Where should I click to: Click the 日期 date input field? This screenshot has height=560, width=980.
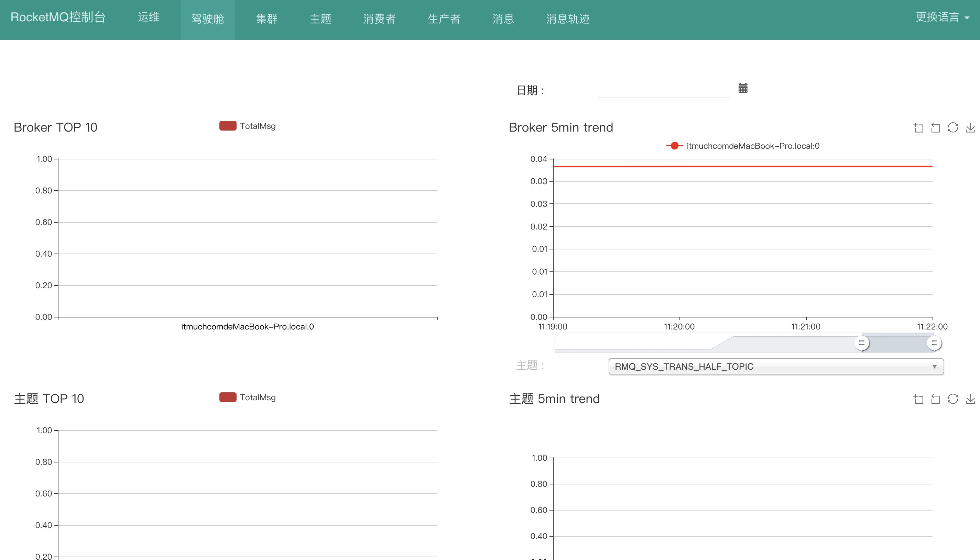point(664,90)
